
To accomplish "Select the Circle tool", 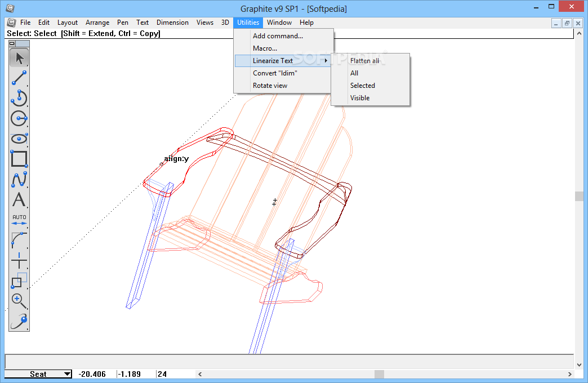I will 19,118.
